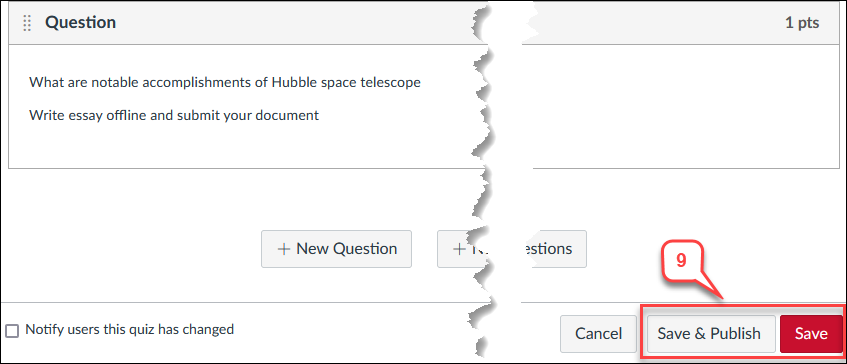Grab the Question drag handle icon
Image resolution: width=847 pixels, height=364 pixels.
[27, 23]
